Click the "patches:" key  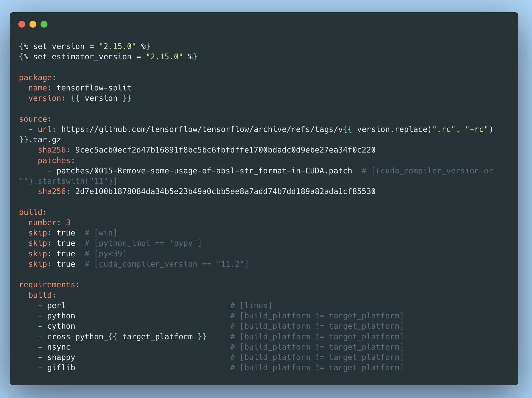(x=56, y=161)
